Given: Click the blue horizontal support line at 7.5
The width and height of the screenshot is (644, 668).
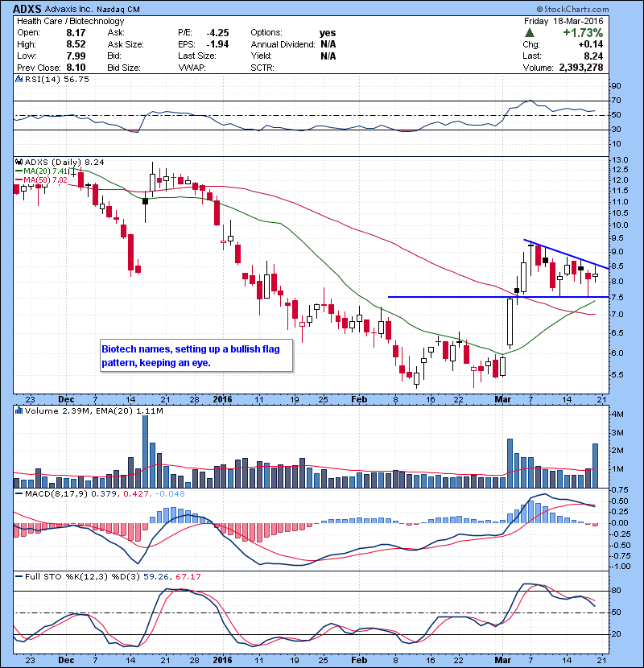Looking at the screenshot, I should 498,297.
